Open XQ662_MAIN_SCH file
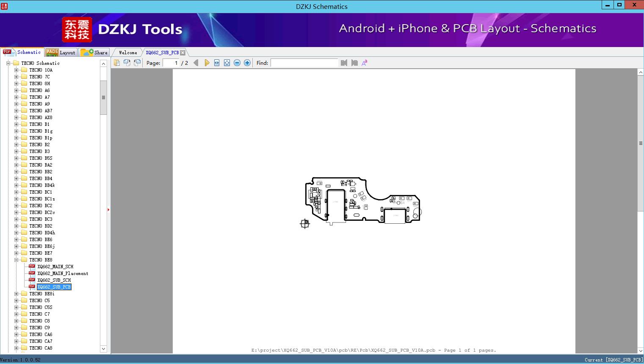The width and height of the screenshot is (644, 364). [x=55, y=267]
